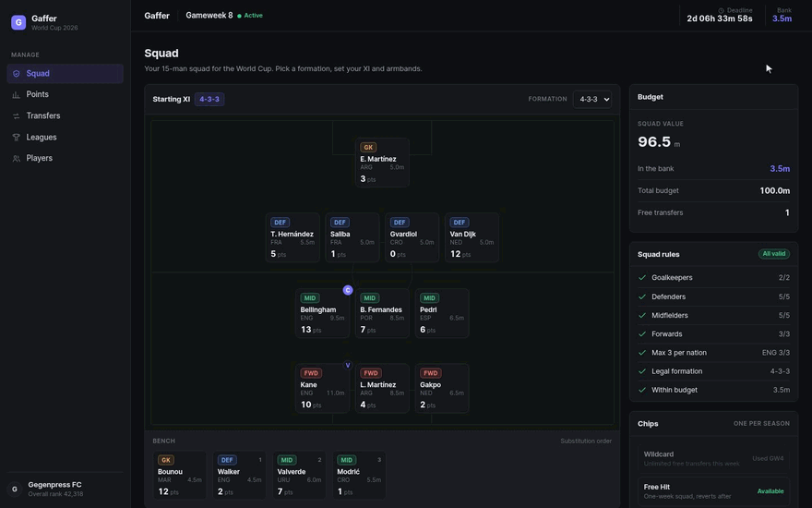Viewport: 812px width, 508px height.
Task: Click the used Wildcard chip
Action: (713, 458)
